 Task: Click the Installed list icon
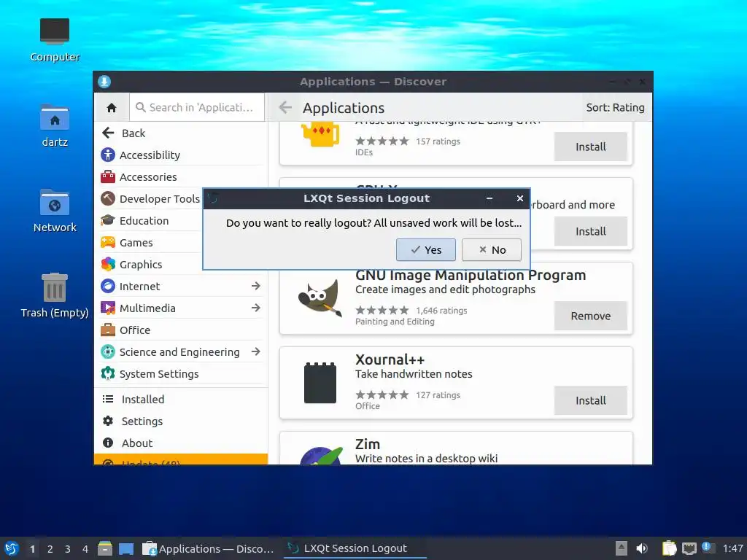click(108, 399)
